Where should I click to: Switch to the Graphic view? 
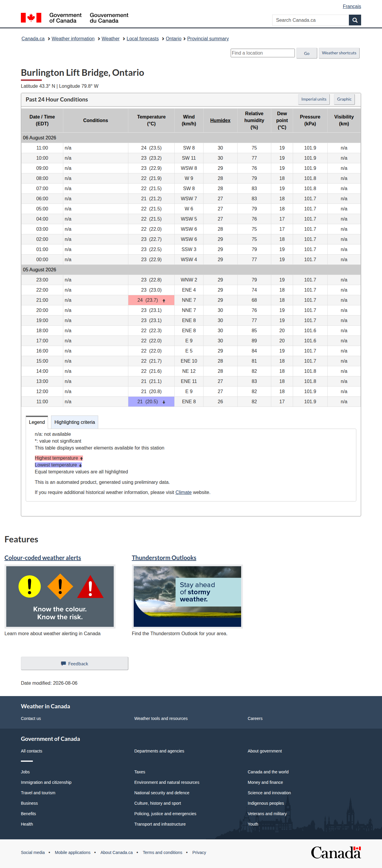click(x=344, y=99)
